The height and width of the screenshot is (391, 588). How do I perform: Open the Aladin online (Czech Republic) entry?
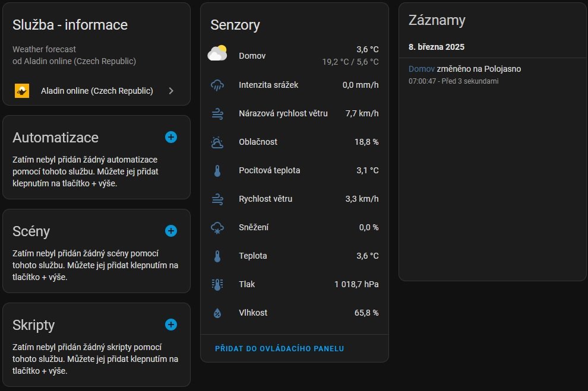click(97, 91)
